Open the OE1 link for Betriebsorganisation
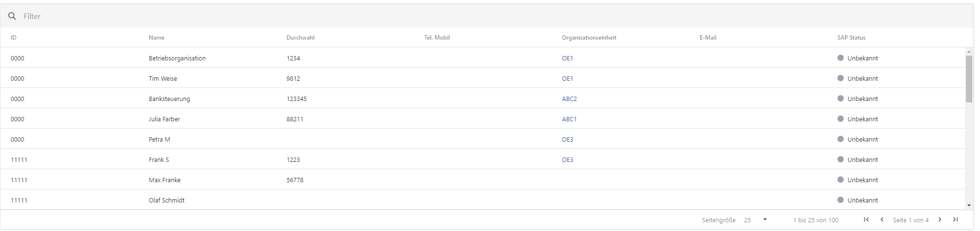 click(567, 58)
